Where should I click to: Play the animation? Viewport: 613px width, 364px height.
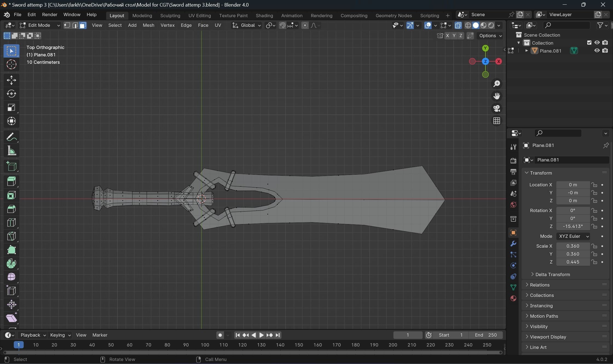pos(261,335)
